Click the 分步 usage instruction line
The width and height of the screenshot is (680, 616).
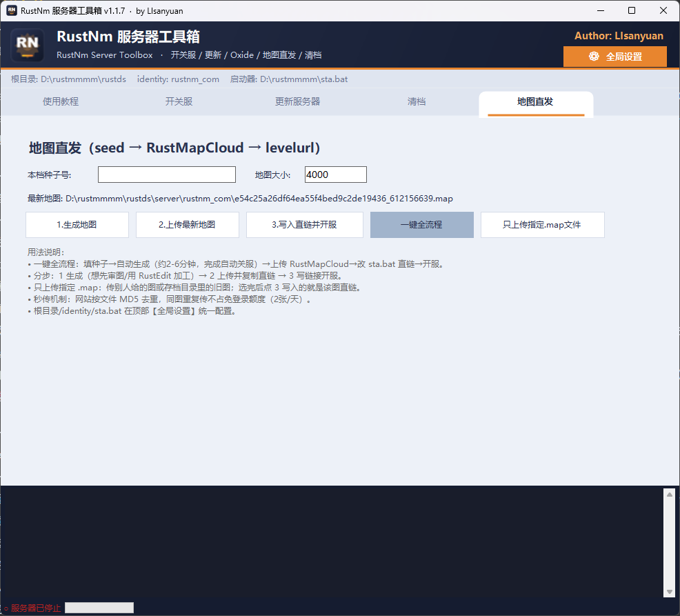[x=186, y=275]
